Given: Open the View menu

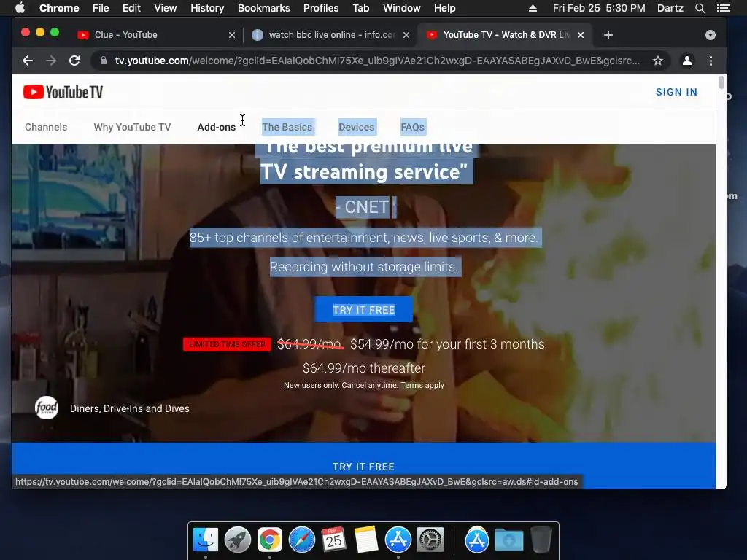Looking at the screenshot, I should point(166,8).
